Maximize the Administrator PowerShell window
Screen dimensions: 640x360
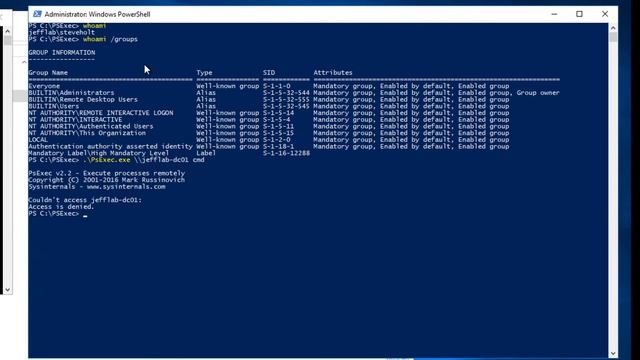tap(579, 14)
